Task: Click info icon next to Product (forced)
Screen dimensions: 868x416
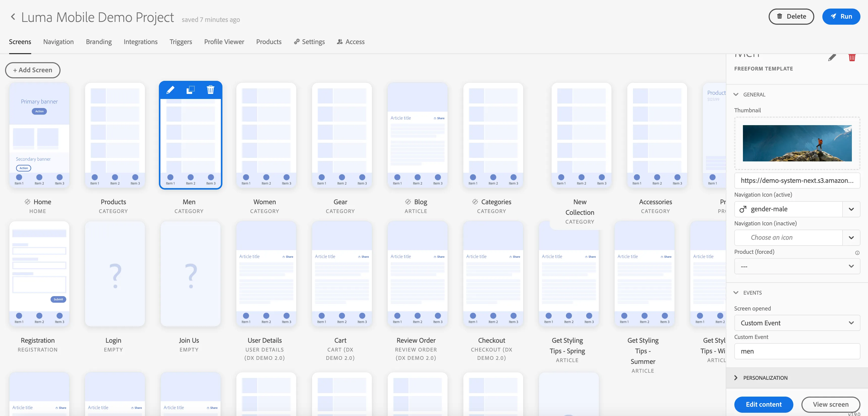Action: [x=857, y=253]
